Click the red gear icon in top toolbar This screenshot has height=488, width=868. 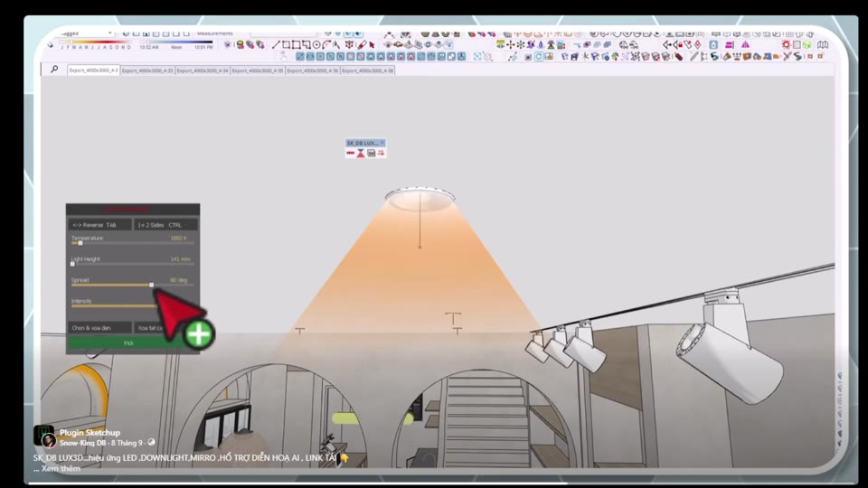[x=786, y=44]
